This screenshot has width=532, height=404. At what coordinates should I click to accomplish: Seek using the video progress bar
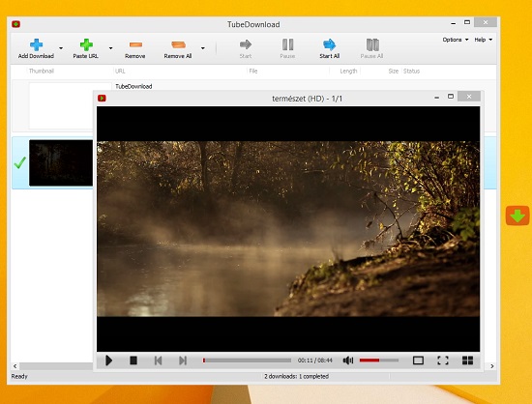tap(247, 361)
